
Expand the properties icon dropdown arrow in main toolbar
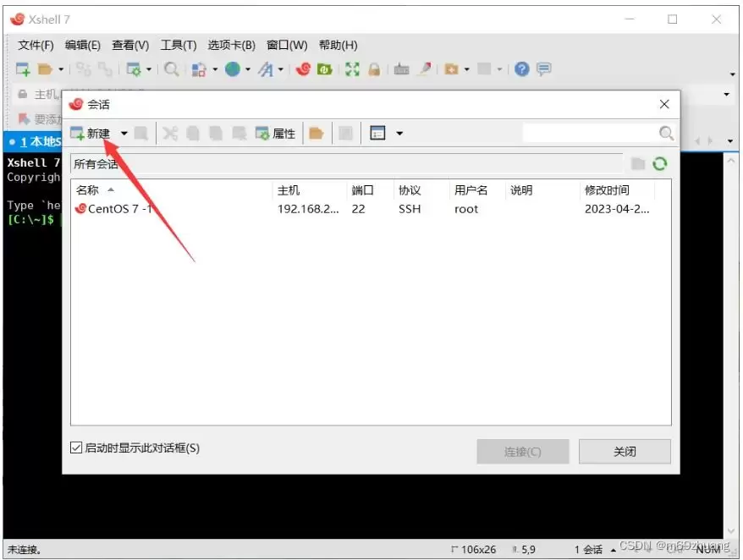[149, 69]
